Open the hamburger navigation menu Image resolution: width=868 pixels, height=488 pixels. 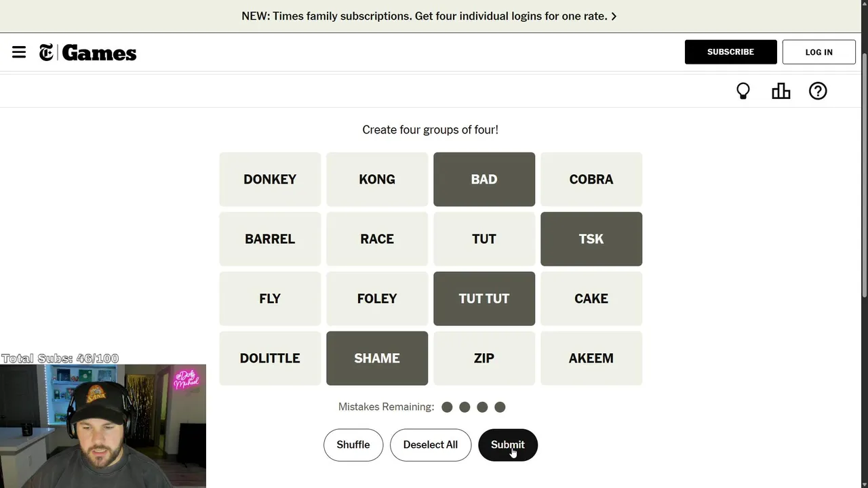(19, 52)
